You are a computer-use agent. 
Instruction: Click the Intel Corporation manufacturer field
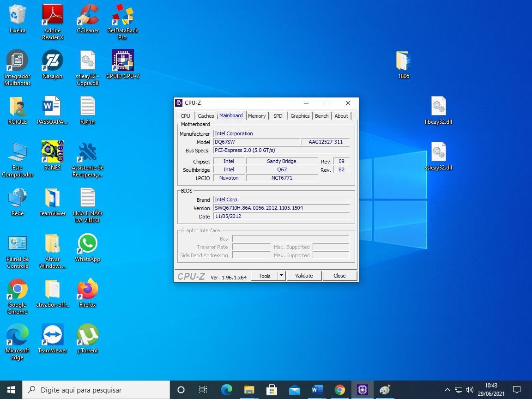281,133
